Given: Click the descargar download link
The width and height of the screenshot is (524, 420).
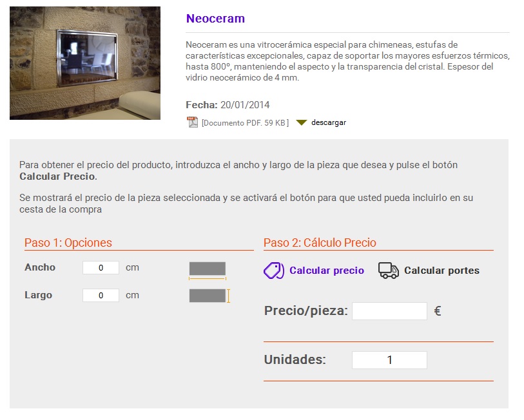Looking at the screenshot, I should (329, 122).
